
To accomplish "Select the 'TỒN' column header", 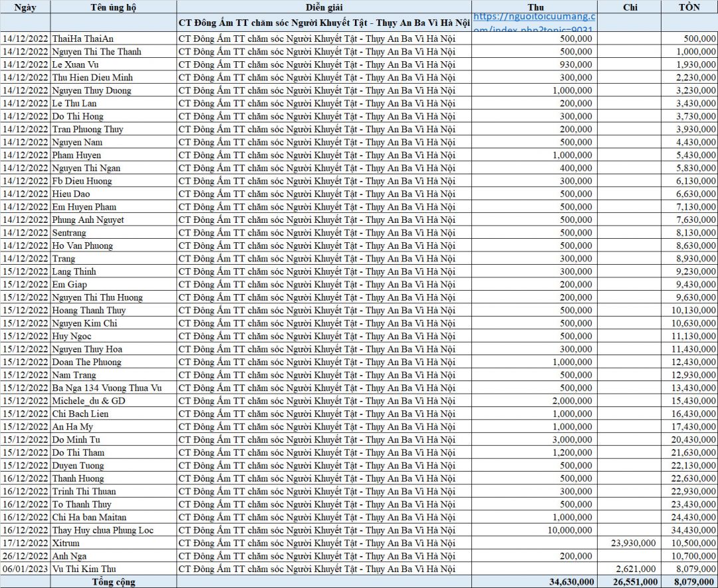I will tap(689, 7).
